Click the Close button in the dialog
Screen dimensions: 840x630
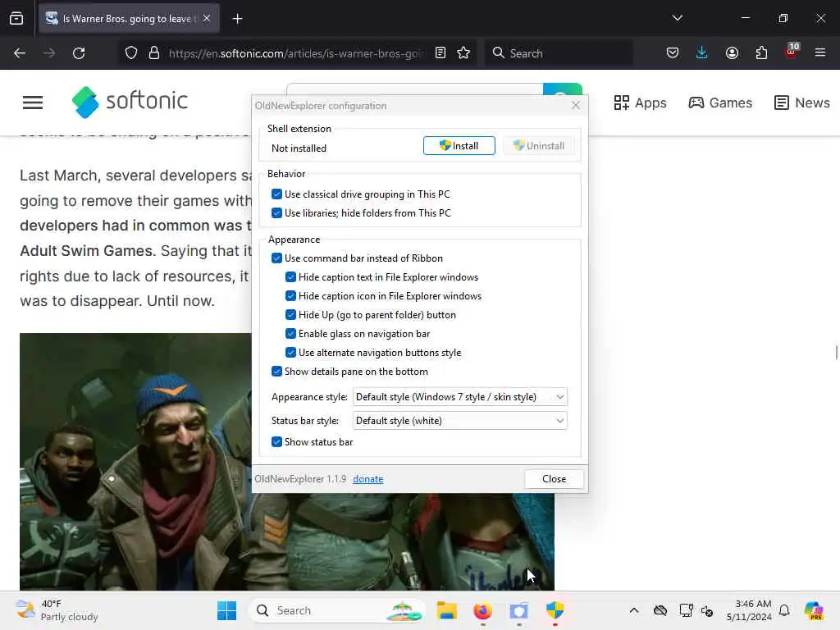pyautogui.click(x=554, y=479)
